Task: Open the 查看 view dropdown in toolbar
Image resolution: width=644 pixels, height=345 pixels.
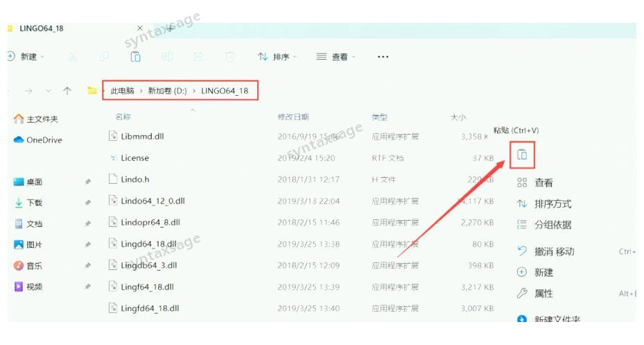Action: pos(336,57)
